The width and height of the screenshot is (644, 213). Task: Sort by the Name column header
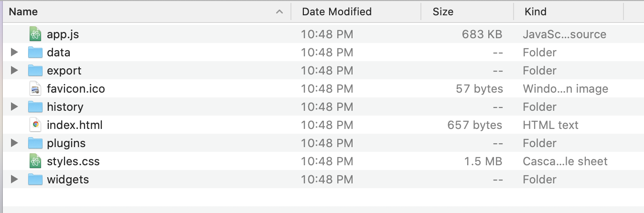coord(23,11)
